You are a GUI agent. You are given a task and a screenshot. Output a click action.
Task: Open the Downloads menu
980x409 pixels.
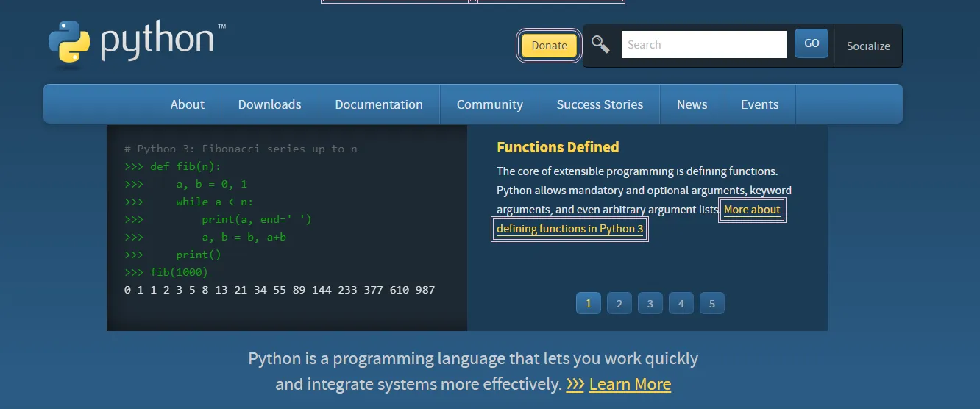tap(270, 104)
